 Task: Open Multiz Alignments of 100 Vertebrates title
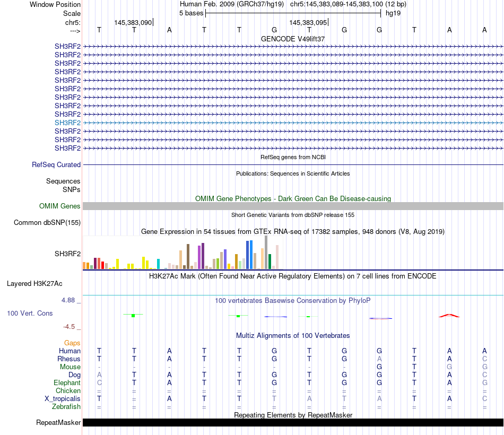pyautogui.click(x=293, y=336)
